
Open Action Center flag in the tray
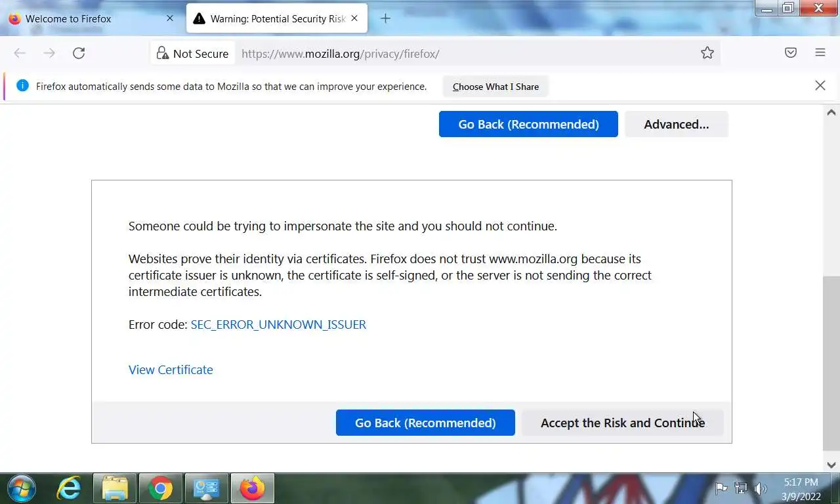pyautogui.click(x=721, y=488)
